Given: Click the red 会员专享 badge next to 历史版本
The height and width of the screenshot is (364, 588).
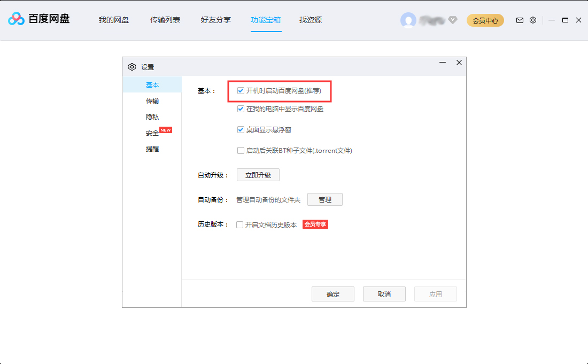Looking at the screenshot, I should 315,224.
